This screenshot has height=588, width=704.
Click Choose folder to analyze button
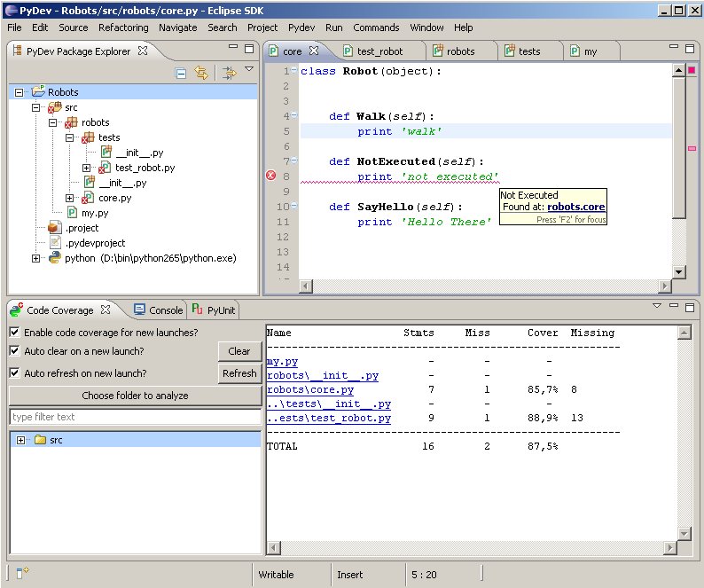click(x=135, y=396)
